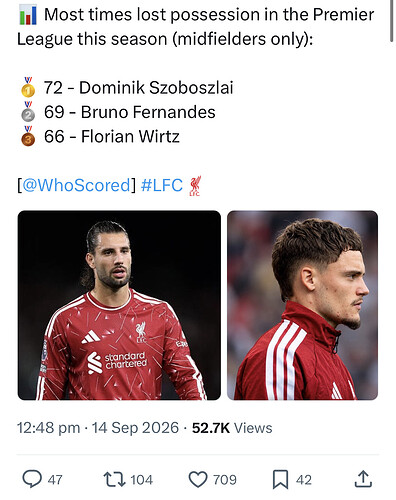Open the right side-profile player photo
Viewport: 396px width, 500px height.
pos(302,305)
